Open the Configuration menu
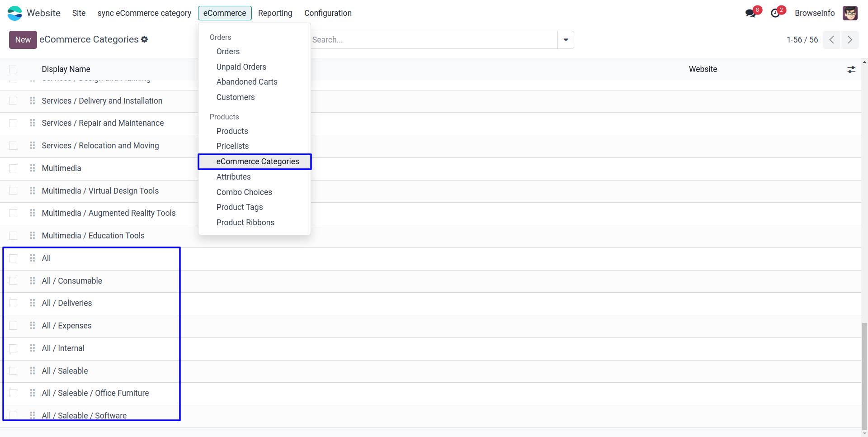 tap(328, 13)
